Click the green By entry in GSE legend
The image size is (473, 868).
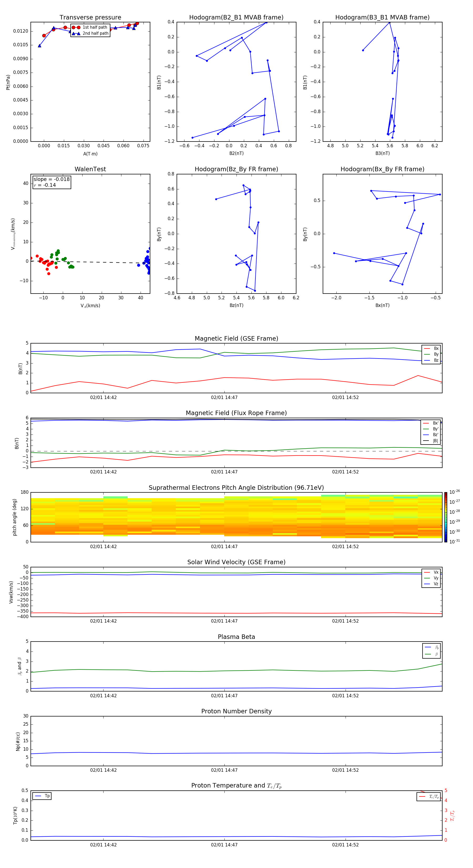[x=431, y=355]
